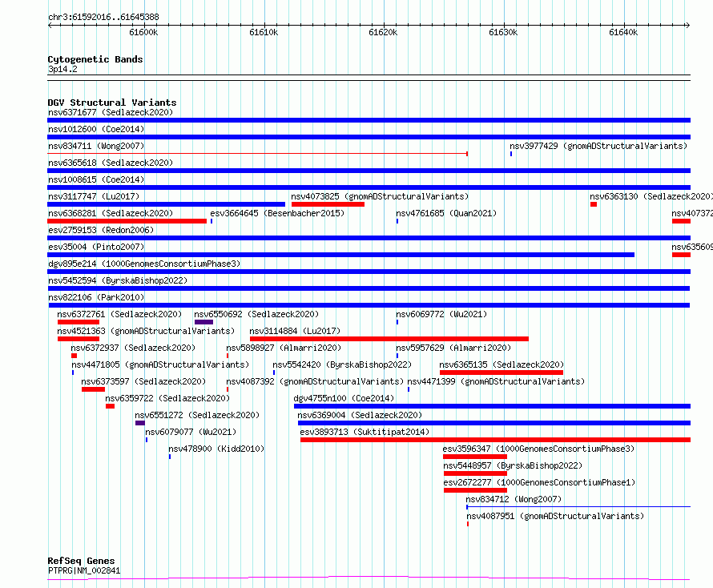This screenshot has width=713, height=588.
Task: Click the nsv6069772 (Wu2021) label
Action: 441,314
